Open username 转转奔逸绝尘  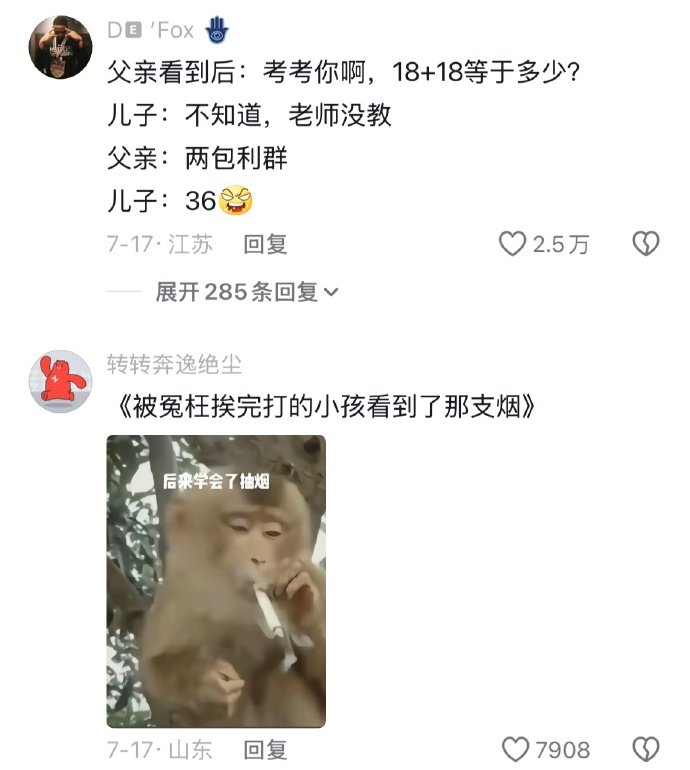pyautogui.click(x=174, y=364)
